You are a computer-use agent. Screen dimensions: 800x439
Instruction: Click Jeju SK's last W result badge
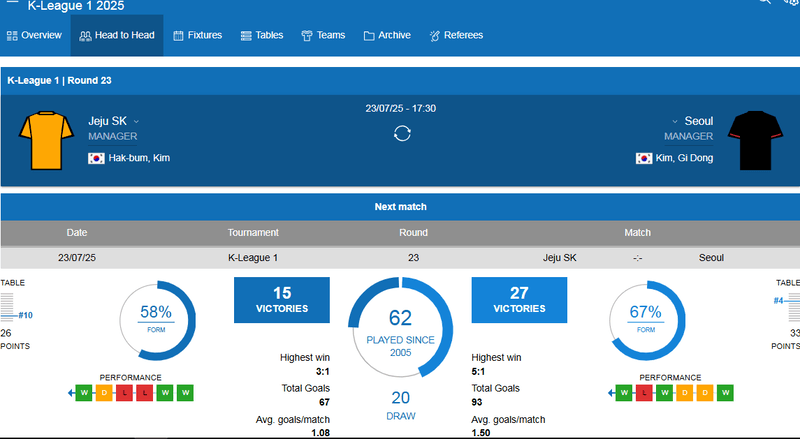[185, 393]
